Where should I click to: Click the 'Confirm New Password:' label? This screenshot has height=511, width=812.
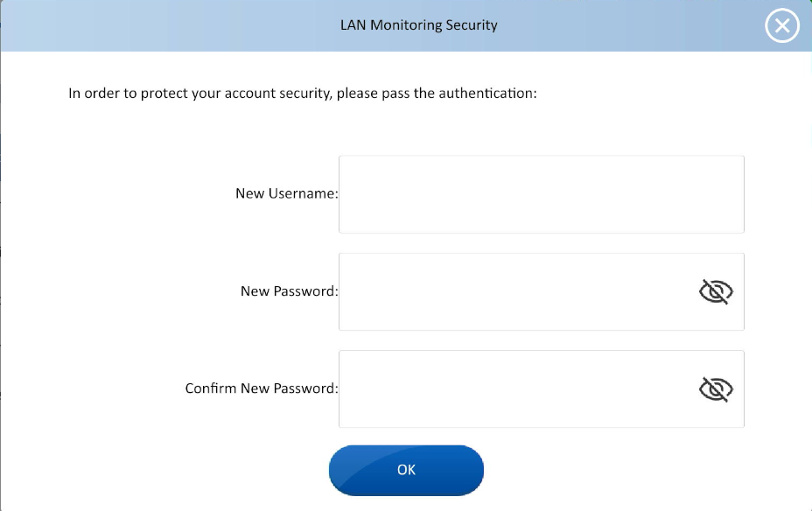(x=261, y=388)
